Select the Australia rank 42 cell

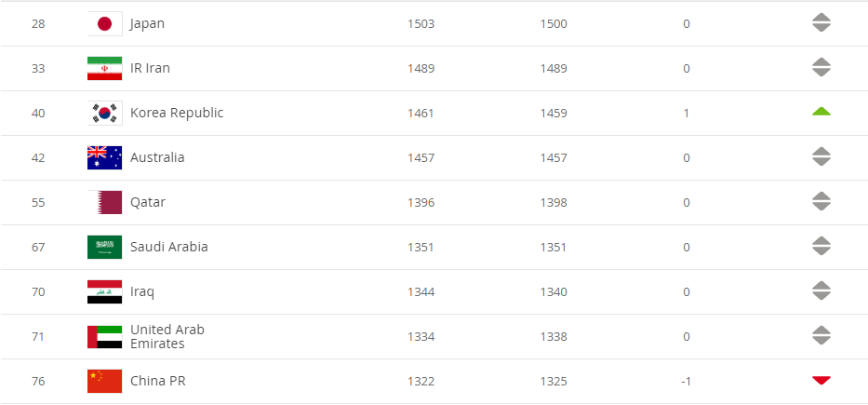point(38,158)
